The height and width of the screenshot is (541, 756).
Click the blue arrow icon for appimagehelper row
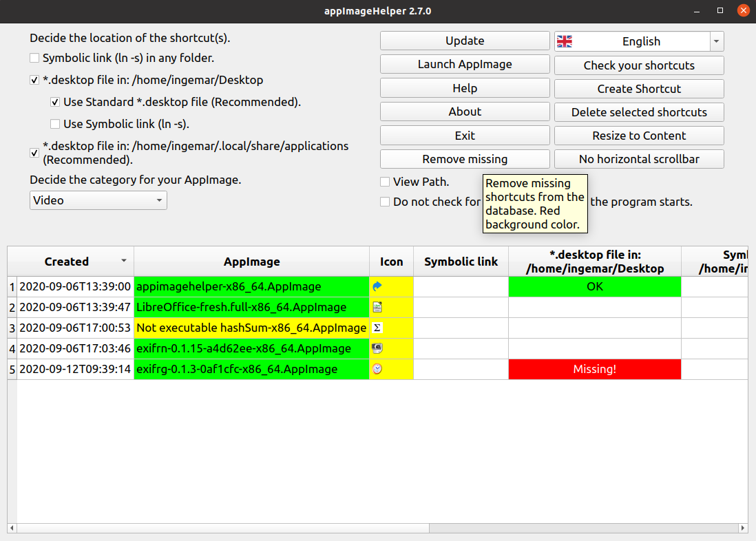pyautogui.click(x=377, y=286)
